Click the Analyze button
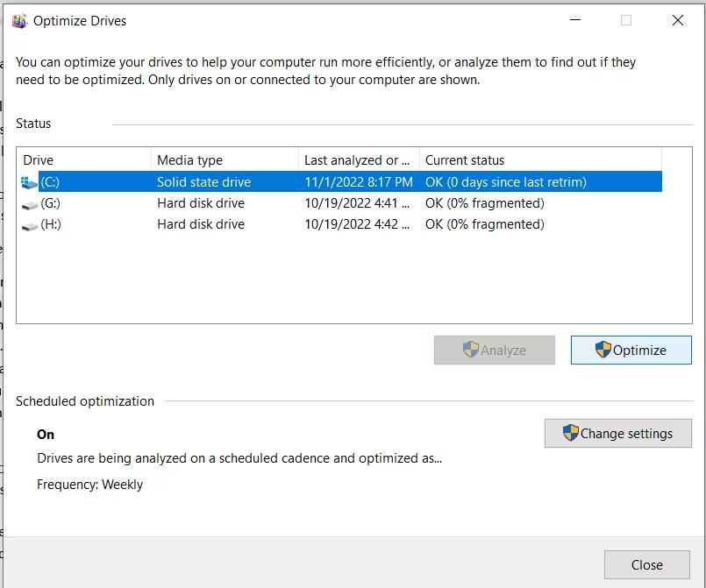This screenshot has height=588, width=706. 495,350
